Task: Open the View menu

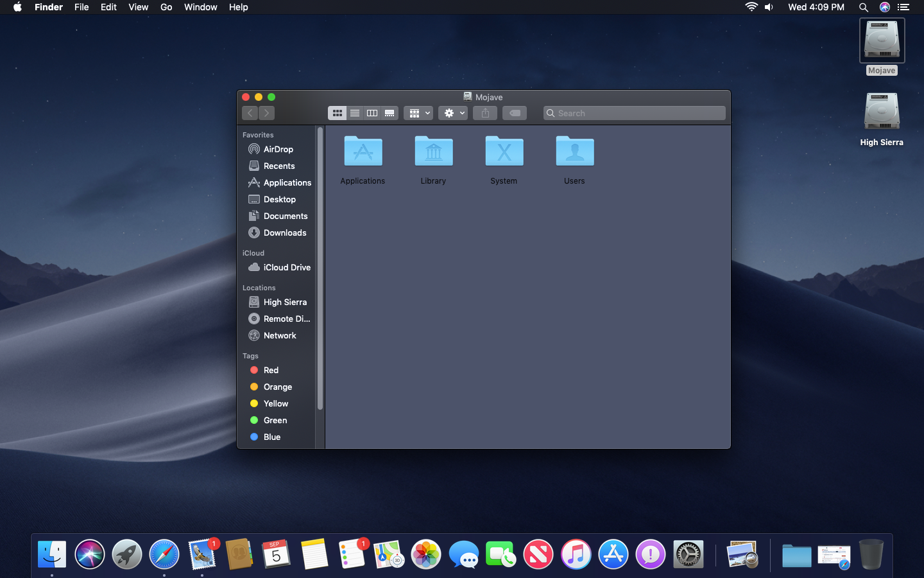Action: pos(138,7)
